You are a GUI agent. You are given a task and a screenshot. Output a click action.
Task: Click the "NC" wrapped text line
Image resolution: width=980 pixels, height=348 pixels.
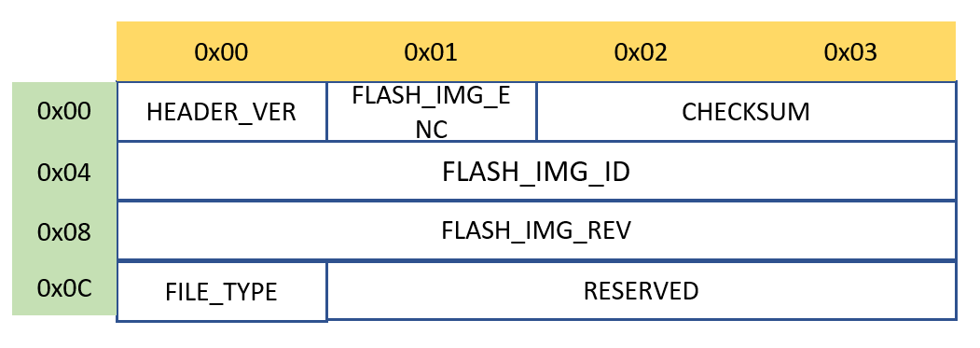(x=431, y=130)
